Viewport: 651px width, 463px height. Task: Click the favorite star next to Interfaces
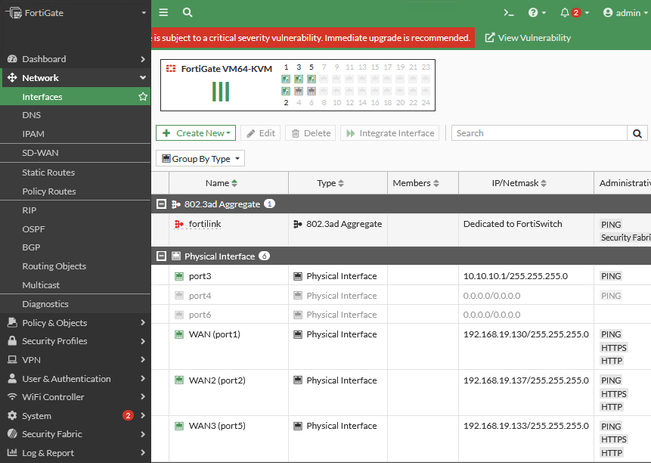[x=142, y=97]
